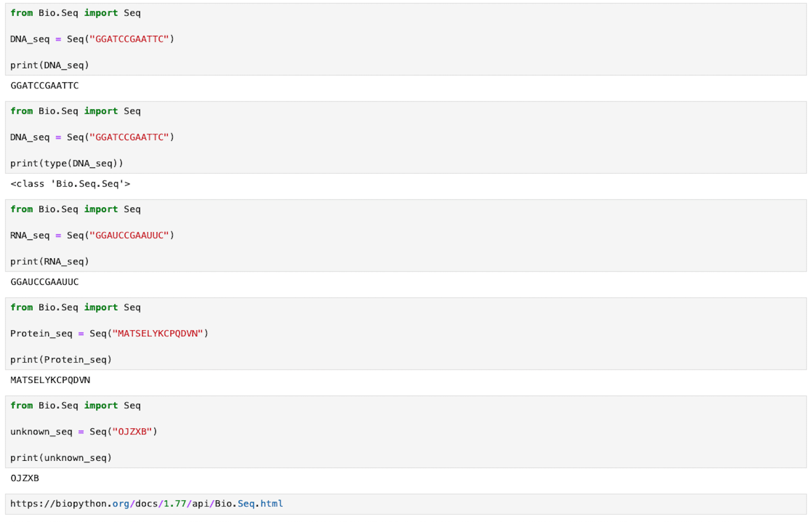Click the print(Protein_seq) statement
The image size is (812, 522).
pyautogui.click(x=61, y=359)
